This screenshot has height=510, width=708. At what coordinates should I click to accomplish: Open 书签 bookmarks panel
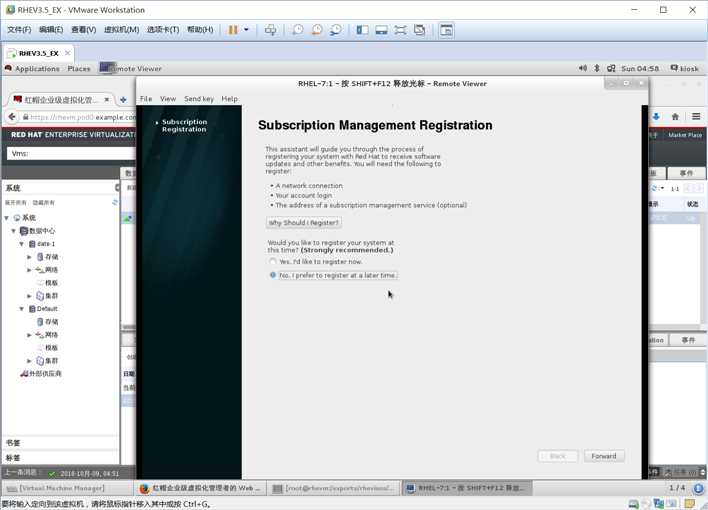(61, 443)
